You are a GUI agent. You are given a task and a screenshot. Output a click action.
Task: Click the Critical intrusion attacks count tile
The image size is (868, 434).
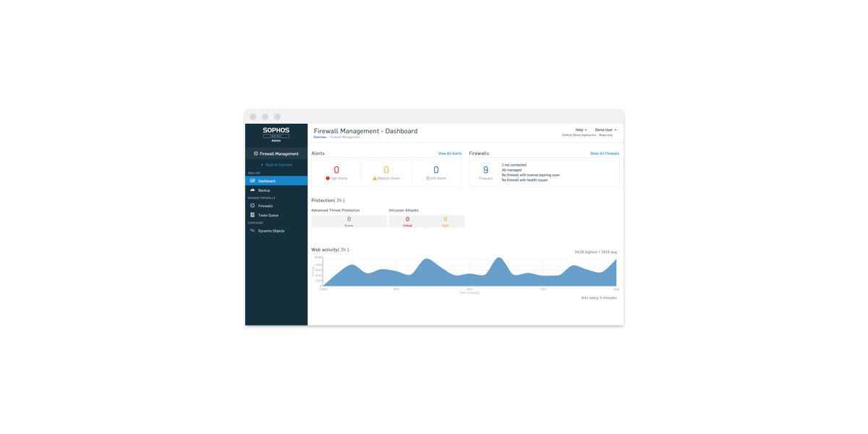pos(407,221)
